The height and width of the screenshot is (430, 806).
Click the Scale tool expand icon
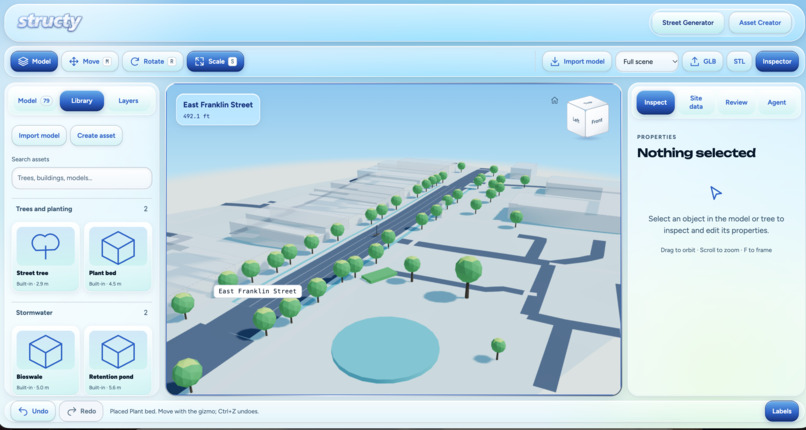(199, 62)
